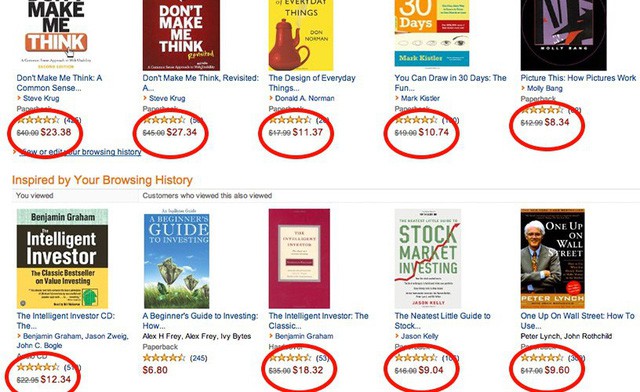Click the Benjamin Graham author link under hardcover
640x392 pixels.
[x=304, y=336]
